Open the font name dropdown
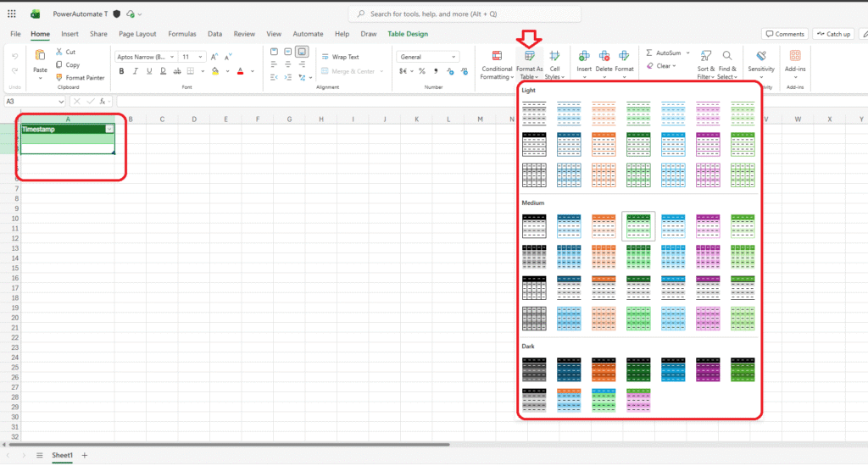The height and width of the screenshot is (466, 868). pyautogui.click(x=172, y=57)
